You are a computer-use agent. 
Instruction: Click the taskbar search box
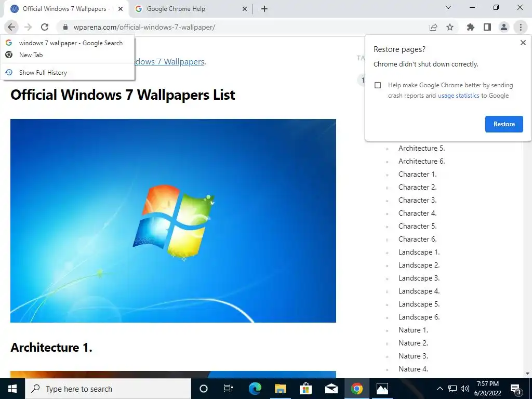pos(108,389)
